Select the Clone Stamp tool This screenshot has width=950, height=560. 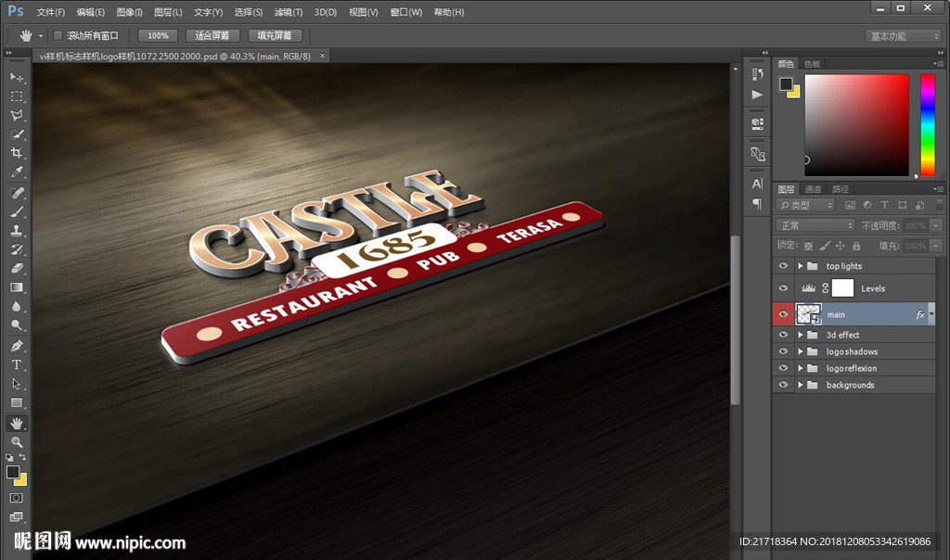pos(17,231)
